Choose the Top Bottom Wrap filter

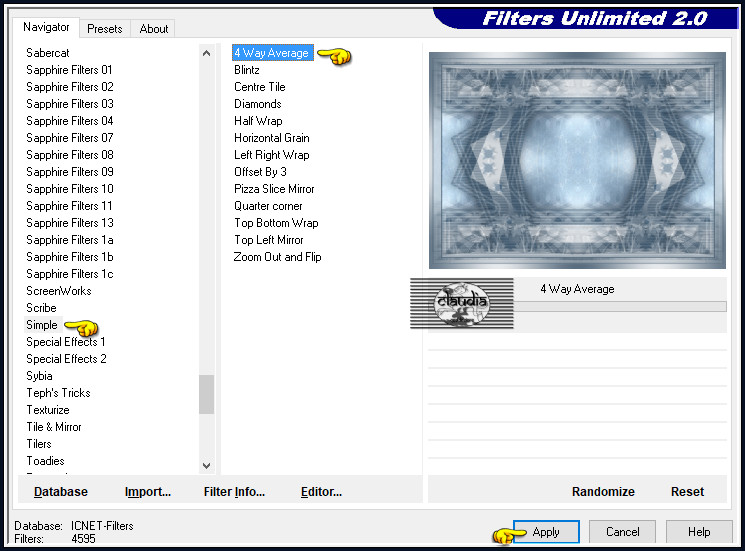pos(276,223)
